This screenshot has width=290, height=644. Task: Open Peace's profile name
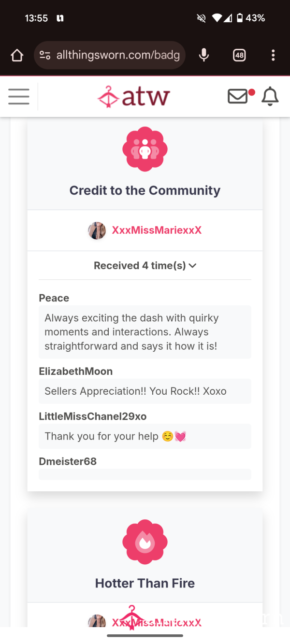coord(54,298)
